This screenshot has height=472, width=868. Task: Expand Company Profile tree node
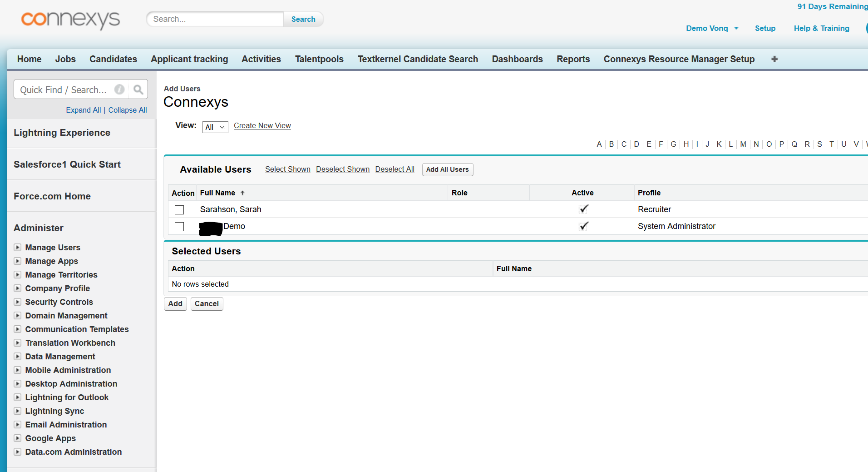point(18,288)
